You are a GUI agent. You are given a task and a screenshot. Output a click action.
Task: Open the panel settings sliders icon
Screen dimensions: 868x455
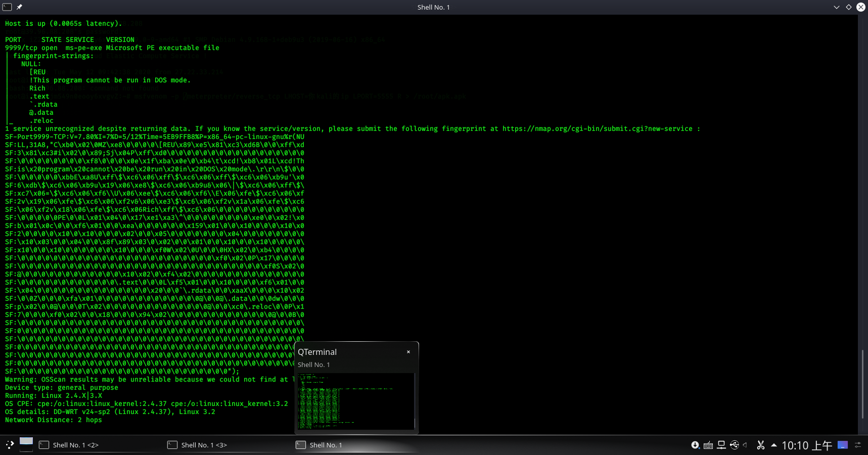[x=858, y=445]
